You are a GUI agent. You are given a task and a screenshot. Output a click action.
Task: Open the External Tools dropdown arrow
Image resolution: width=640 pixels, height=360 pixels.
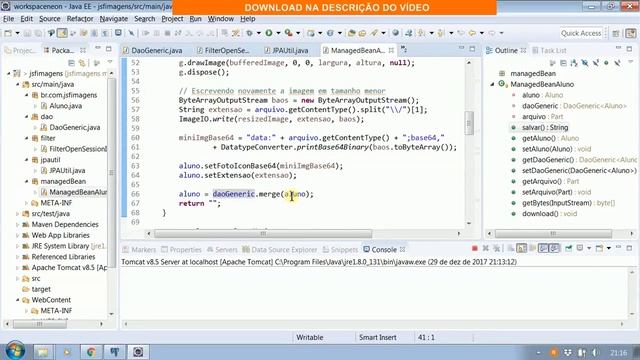pyautogui.click(x=298, y=33)
